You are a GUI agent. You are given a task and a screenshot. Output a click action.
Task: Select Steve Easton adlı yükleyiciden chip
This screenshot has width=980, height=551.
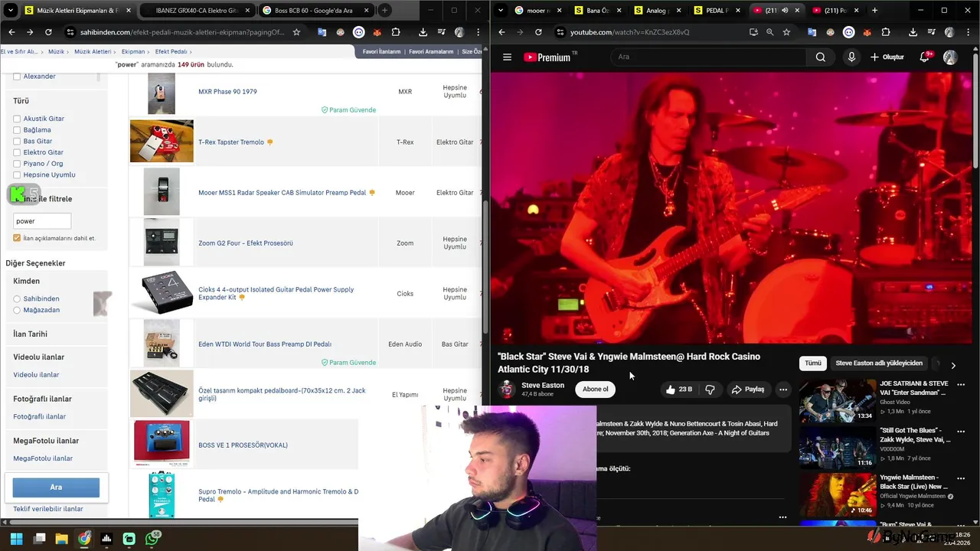pyautogui.click(x=879, y=364)
